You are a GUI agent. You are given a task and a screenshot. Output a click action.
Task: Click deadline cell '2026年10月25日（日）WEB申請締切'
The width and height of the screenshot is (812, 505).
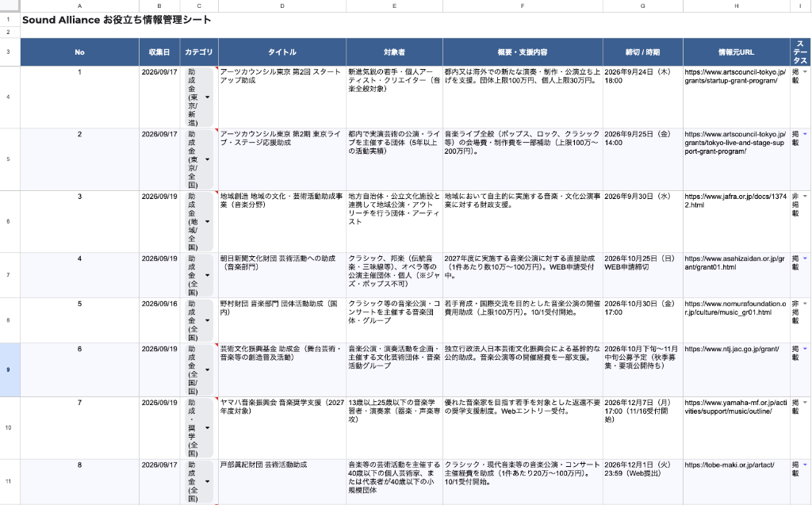click(642, 275)
